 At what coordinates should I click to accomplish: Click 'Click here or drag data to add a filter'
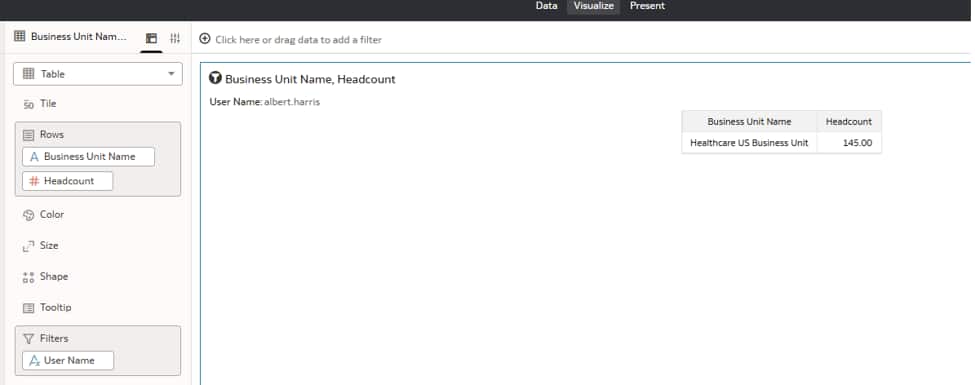[x=298, y=40]
